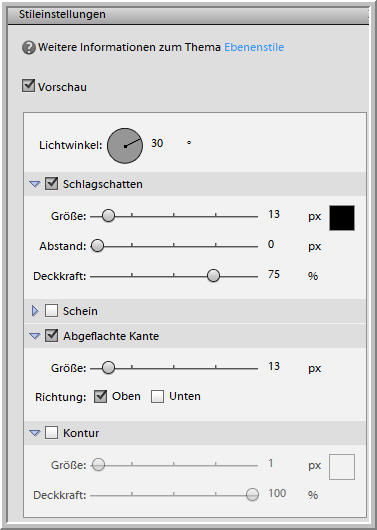
Task: Collapse the Kontur section triangle
Action: 34,433
